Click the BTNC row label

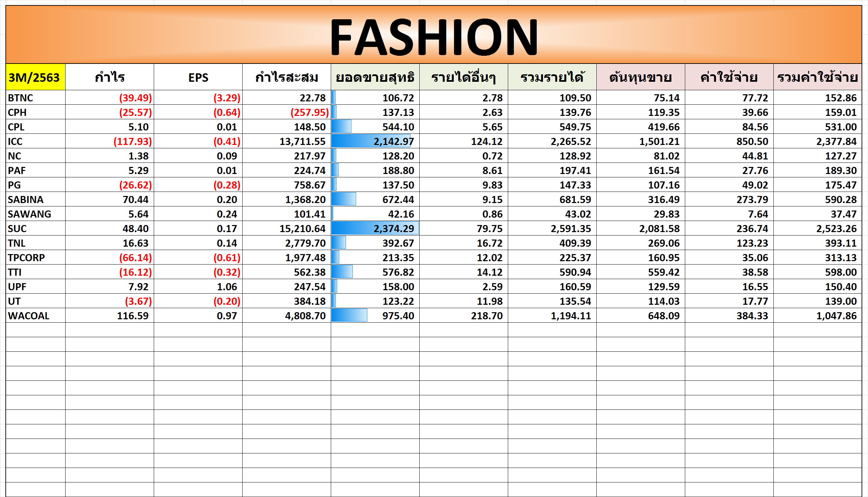pos(21,98)
